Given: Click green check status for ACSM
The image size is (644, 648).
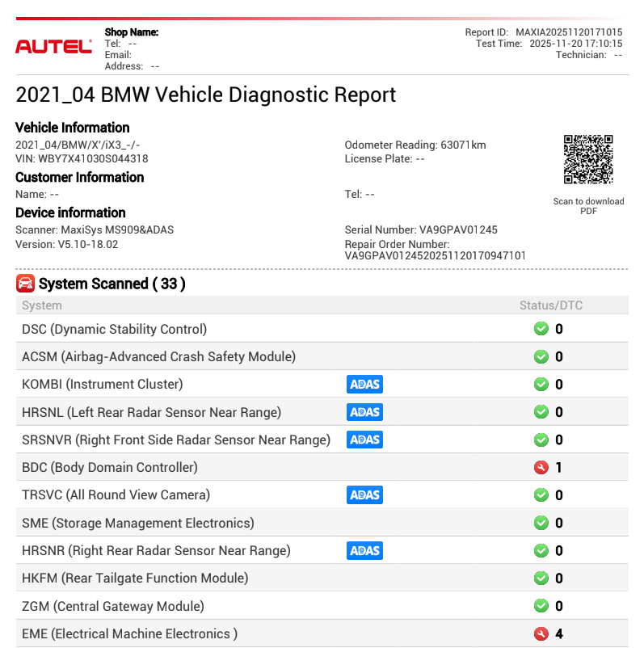Looking at the screenshot, I should click(541, 357).
